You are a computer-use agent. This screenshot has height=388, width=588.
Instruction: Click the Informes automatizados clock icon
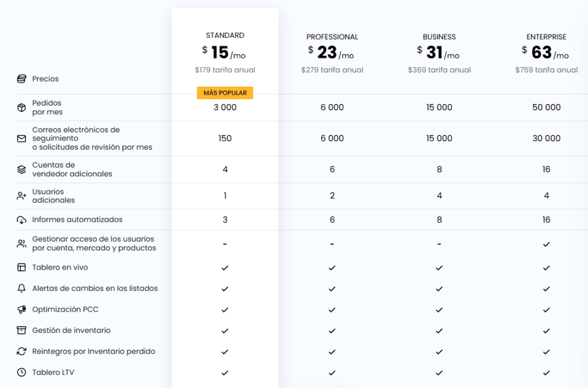[21, 219]
